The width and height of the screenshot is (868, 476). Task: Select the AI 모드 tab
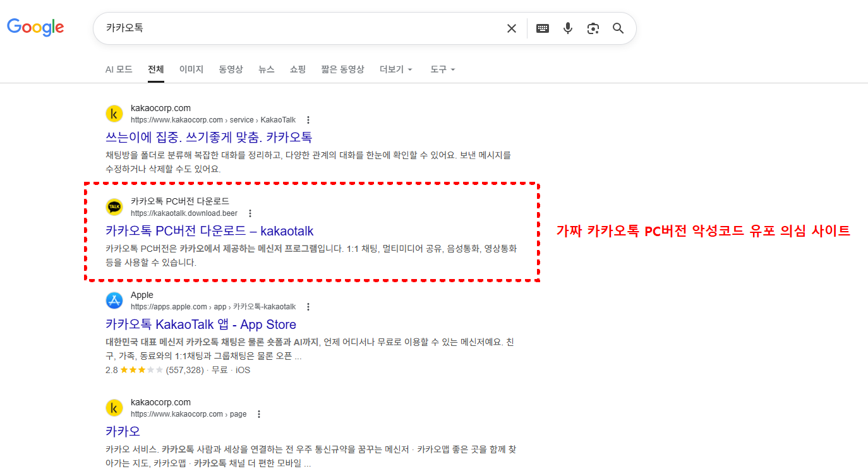[119, 69]
